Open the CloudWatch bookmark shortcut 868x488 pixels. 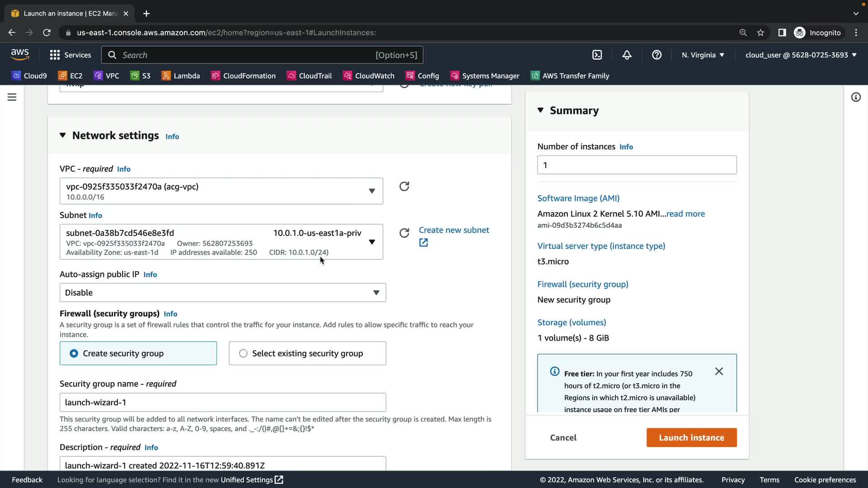pos(369,76)
